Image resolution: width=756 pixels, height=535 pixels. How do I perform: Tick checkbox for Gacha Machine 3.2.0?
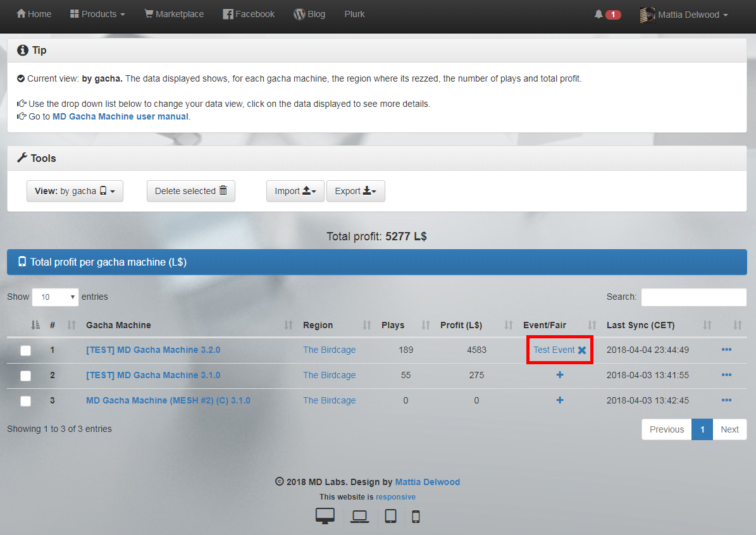(25, 350)
